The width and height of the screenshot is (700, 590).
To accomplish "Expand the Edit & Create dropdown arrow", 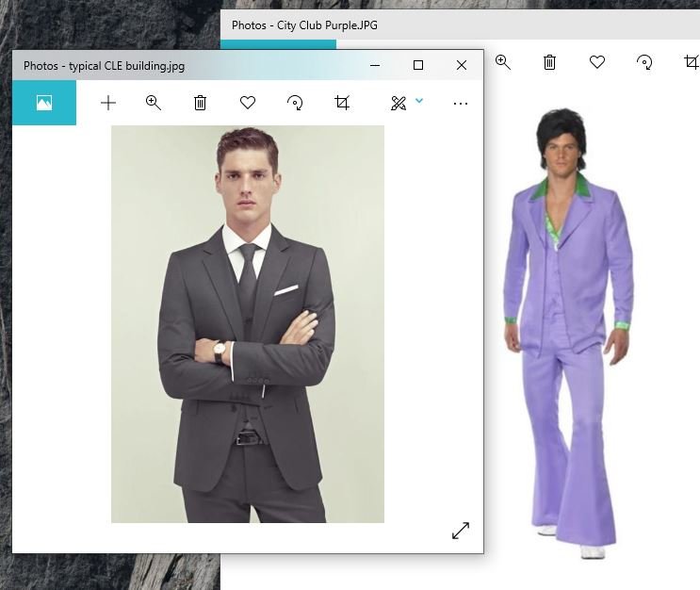I will [x=419, y=101].
